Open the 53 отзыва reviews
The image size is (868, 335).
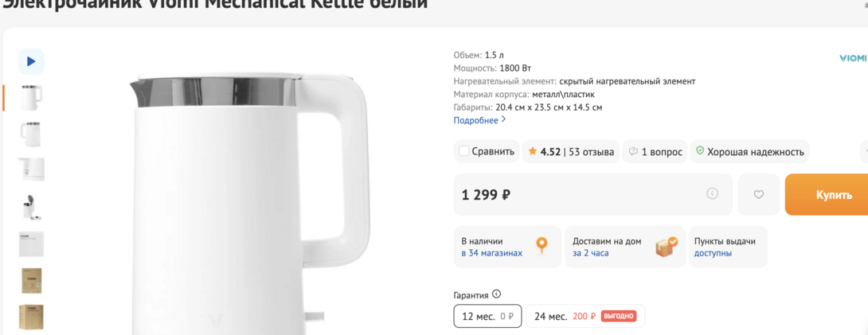click(591, 152)
